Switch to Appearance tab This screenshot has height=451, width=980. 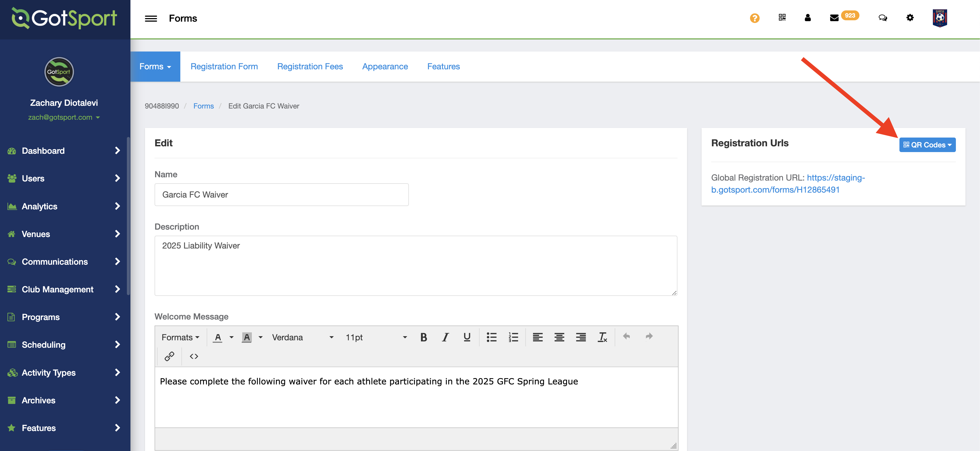[x=384, y=67]
